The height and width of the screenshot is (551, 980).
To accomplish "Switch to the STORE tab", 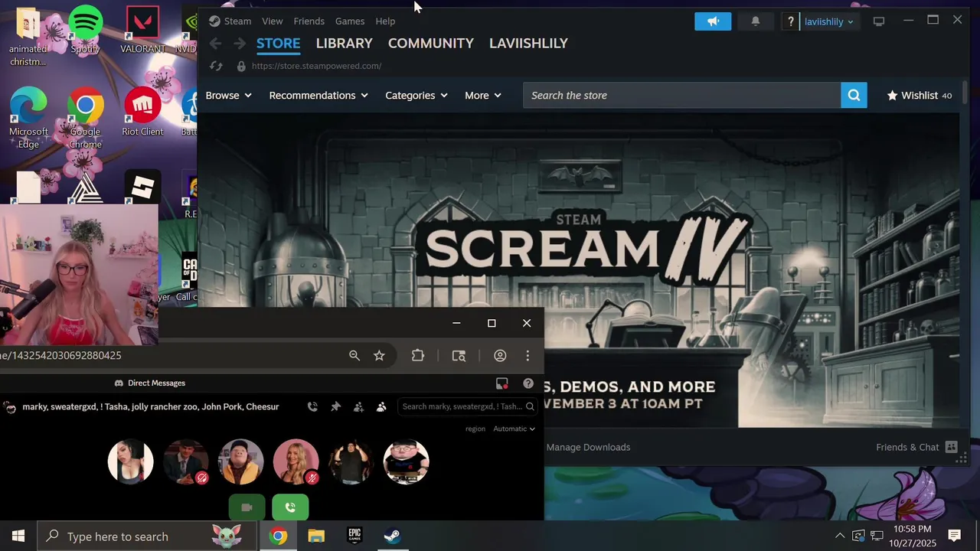I will pyautogui.click(x=278, y=44).
